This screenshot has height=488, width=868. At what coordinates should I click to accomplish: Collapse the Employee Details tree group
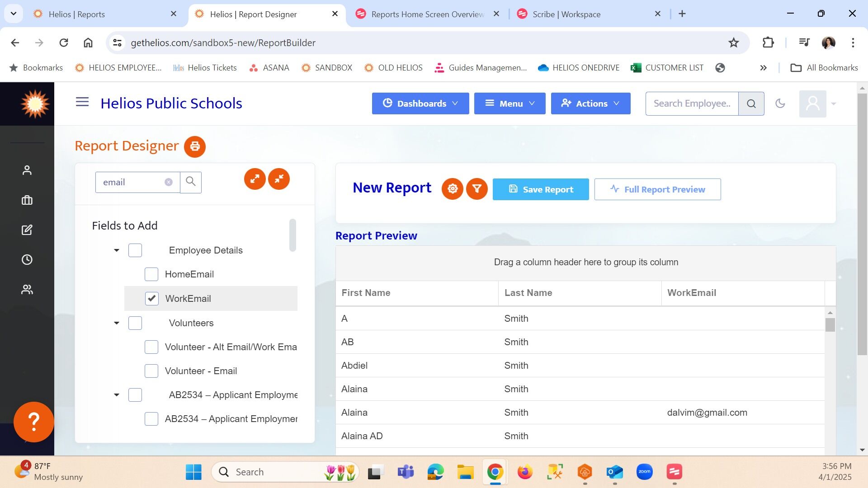[x=117, y=250]
